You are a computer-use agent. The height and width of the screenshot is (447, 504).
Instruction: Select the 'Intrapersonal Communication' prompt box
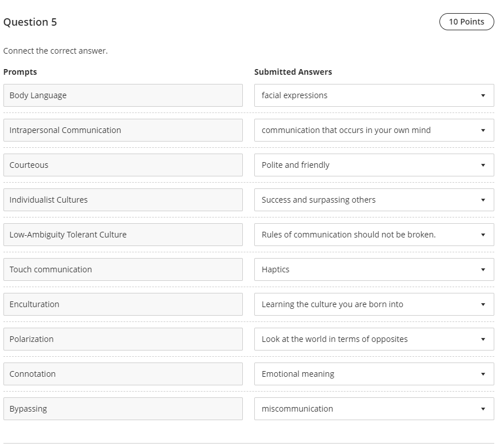pyautogui.click(x=123, y=130)
